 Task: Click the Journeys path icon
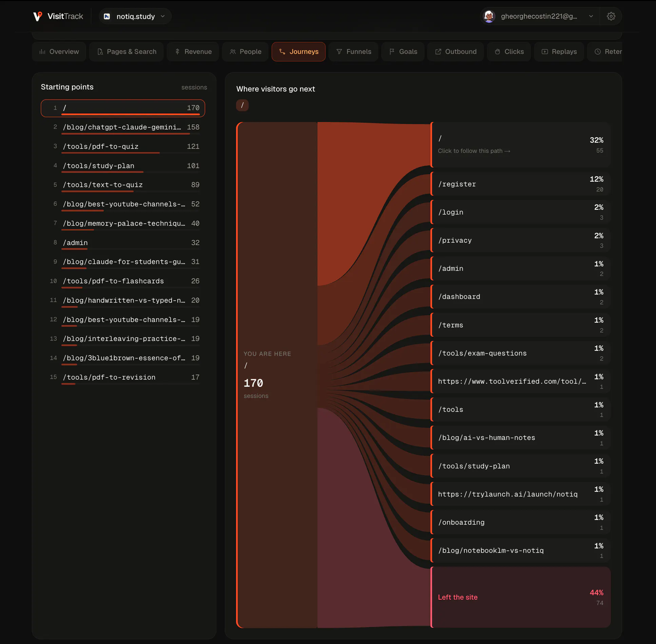pos(282,52)
